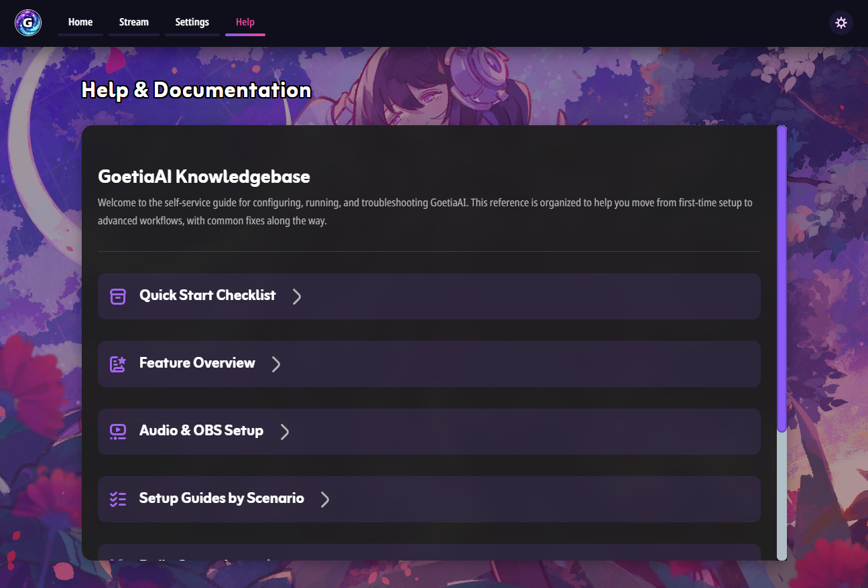
Task: Go to the Home tab
Action: point(80,23)
